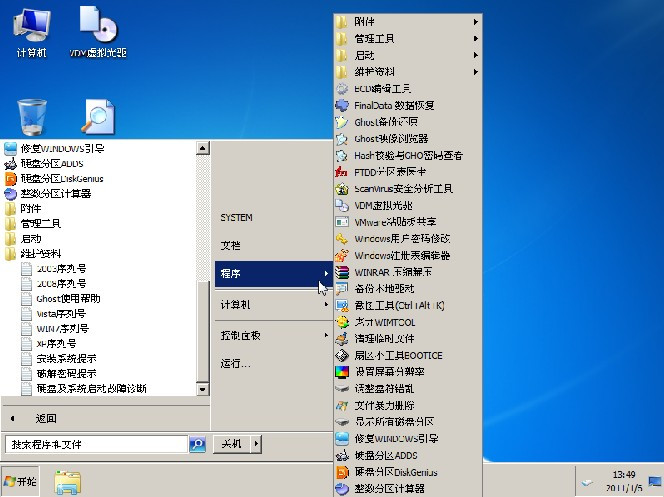Image resolution: width=664 pixels, height=497 pixels.
Task: Expand 附件 folder in the programs submenu
Action: [408, 22]
